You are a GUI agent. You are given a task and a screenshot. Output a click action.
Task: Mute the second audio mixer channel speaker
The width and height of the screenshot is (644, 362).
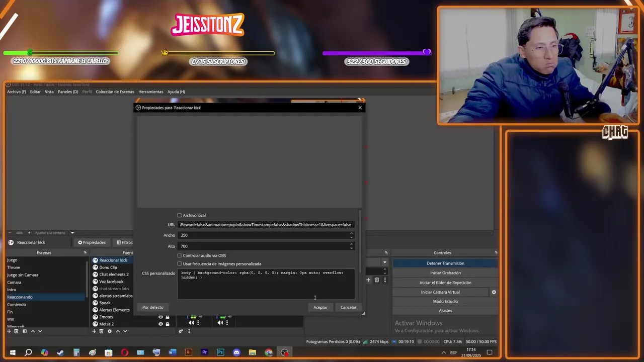tap(220, 322)
